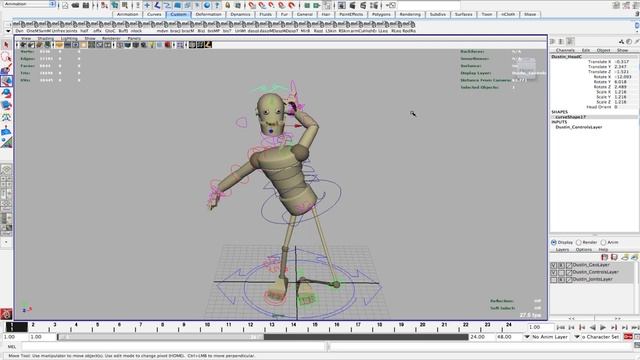Viewport: 640px width, 360px height.
Task: Open the viewport Shading menu
Action: [x=46, y=39]
